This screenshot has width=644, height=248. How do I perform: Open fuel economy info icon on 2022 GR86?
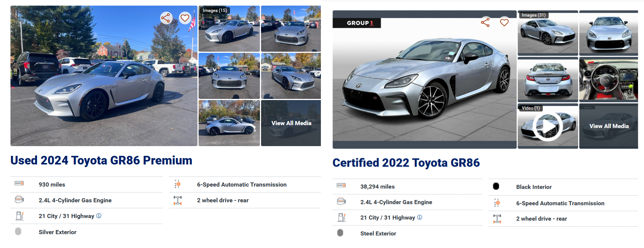[x=420, y=217]
